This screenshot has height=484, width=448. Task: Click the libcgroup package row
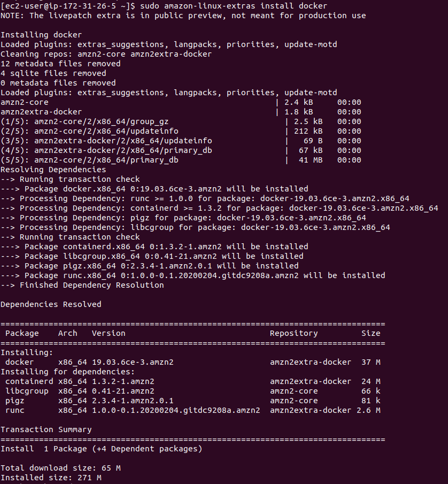tap(193, 391)
